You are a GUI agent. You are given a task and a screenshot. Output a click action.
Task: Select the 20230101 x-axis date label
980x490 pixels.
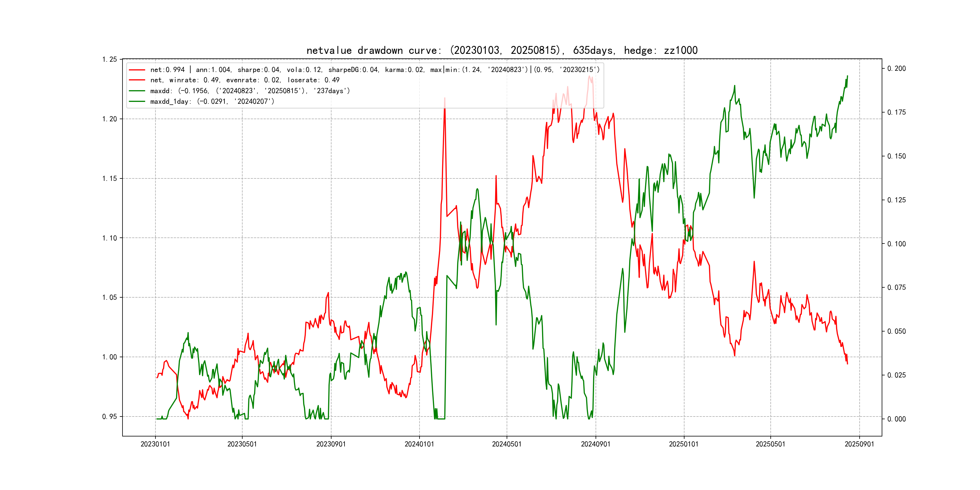click(155, 444)
